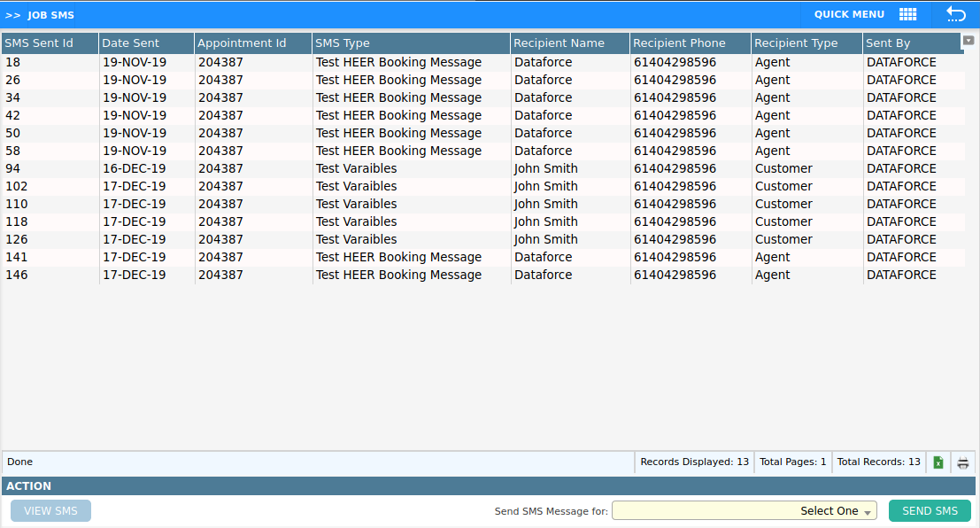The width and height of the screenshot is (980, 528).
Task: Click the SEND SMS button
Action: coord(930,511)
